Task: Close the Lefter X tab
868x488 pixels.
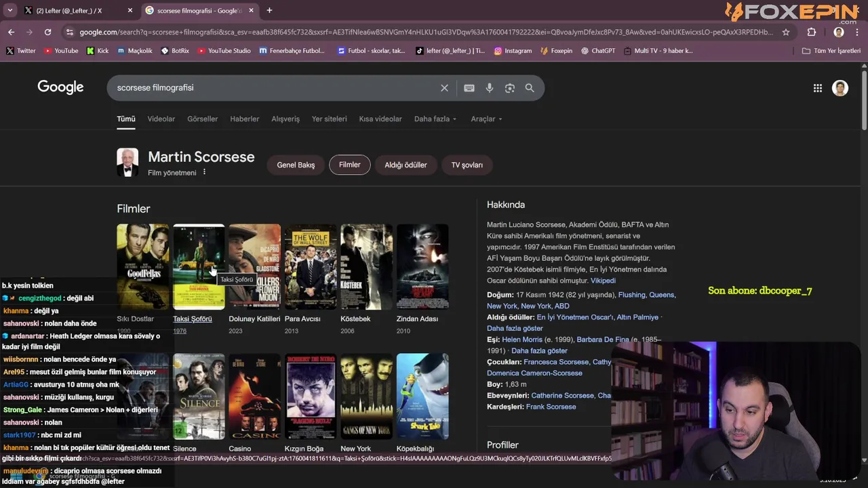Action: [130, 10]
